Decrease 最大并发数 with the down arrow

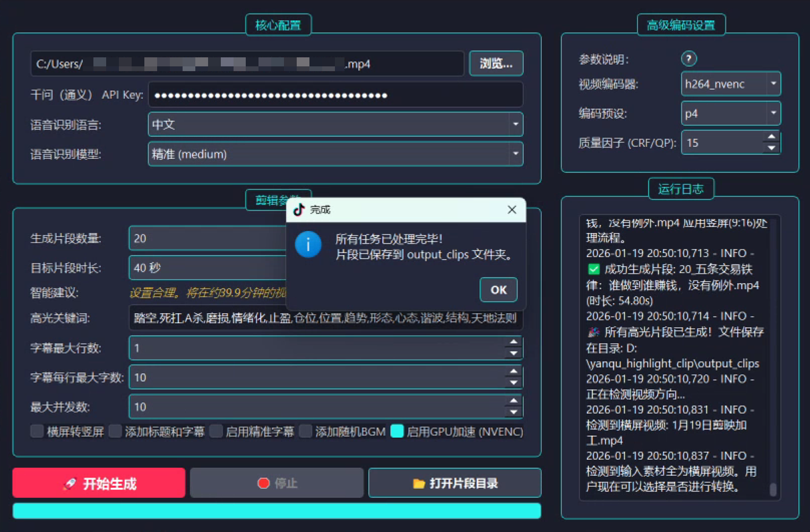(x=513, y=413)
